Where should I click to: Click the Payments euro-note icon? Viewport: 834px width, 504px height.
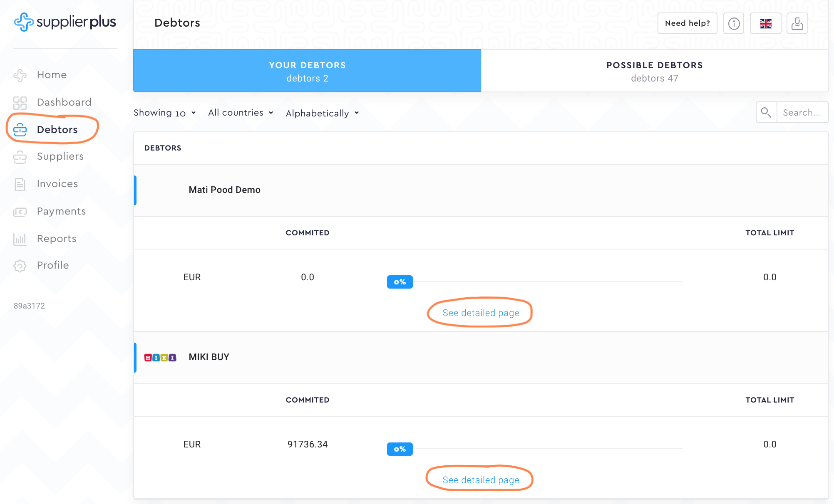[20, 212]
